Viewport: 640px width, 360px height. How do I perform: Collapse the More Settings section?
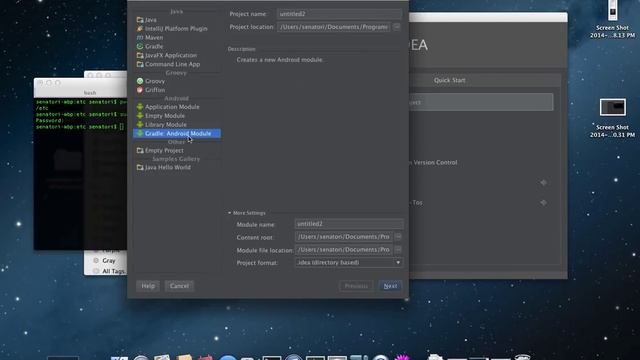(230, 213)
